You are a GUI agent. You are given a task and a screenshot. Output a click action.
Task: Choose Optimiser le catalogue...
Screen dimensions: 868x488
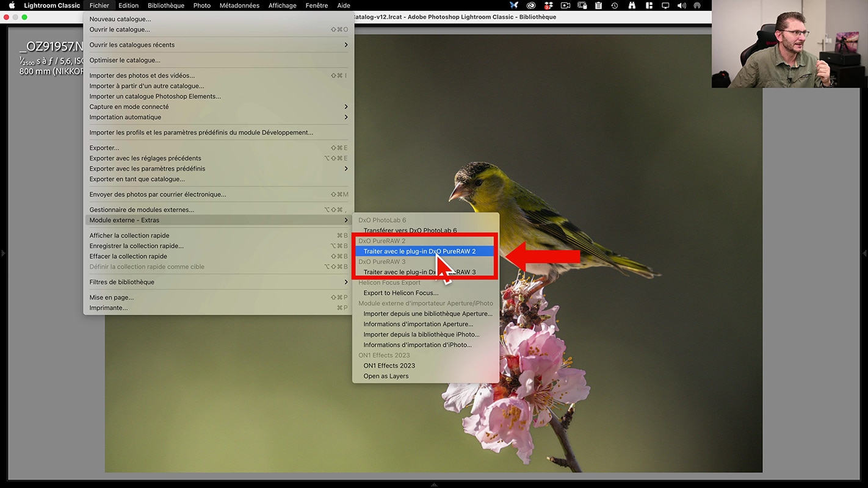pos(219,60)
